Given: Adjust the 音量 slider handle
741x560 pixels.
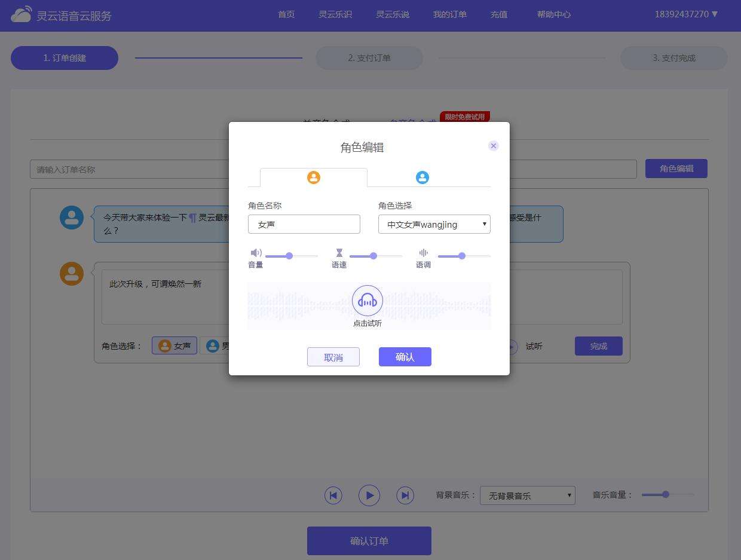Looking at the screenshot, I should tap(289, 256).
